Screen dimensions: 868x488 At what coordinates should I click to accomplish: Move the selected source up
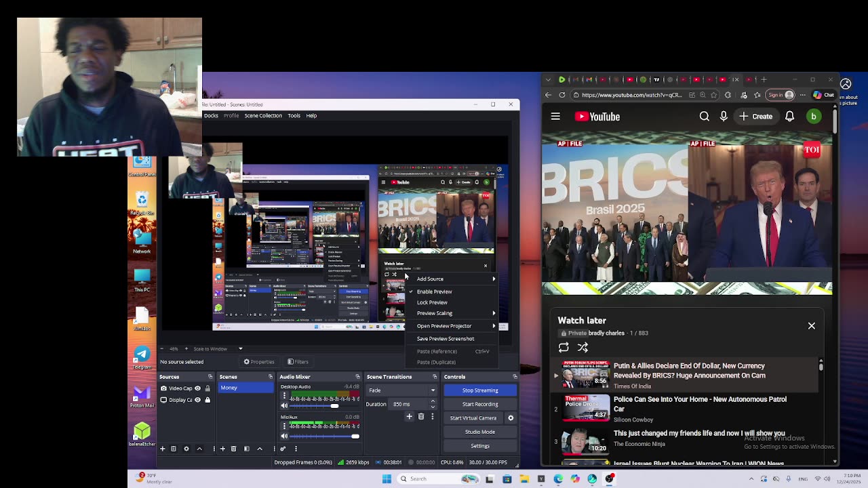pos(199,449)
